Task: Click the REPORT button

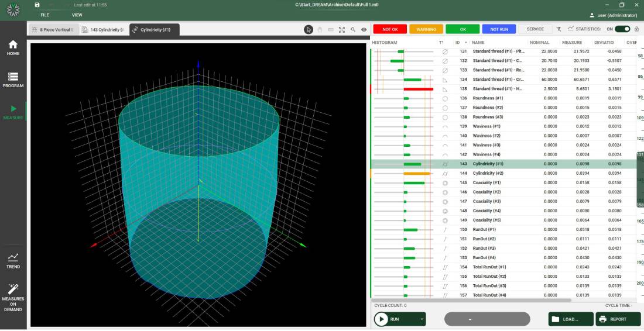Action: [618, 319]
